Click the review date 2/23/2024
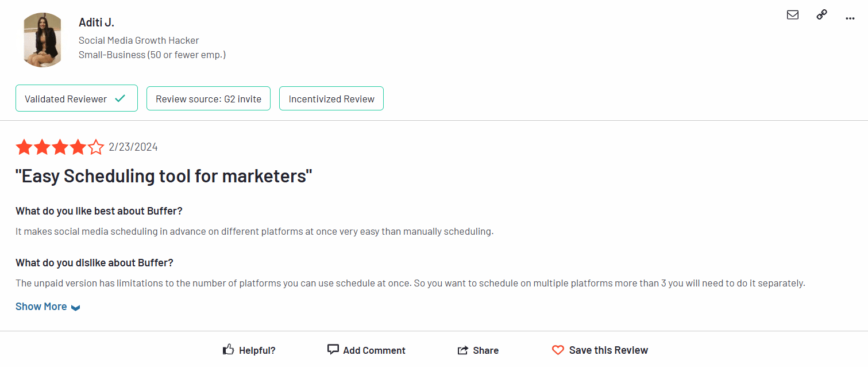 (x=133, y=147)
